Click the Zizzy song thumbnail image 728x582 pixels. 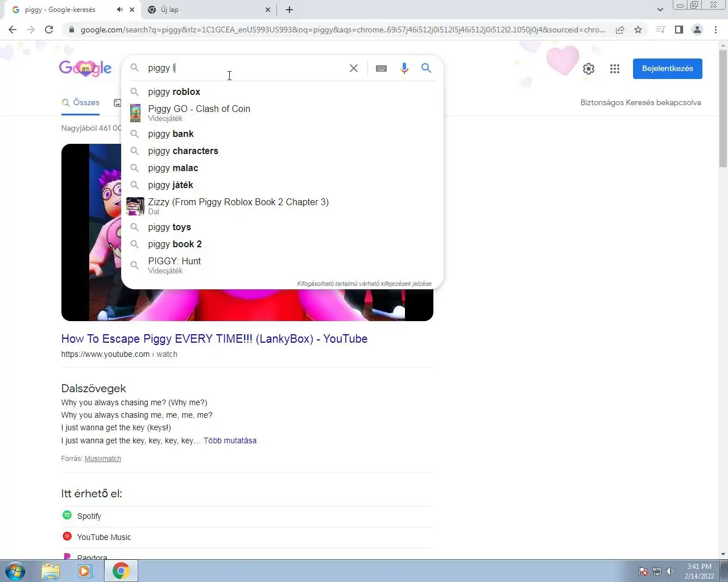[x=135, y=206]
